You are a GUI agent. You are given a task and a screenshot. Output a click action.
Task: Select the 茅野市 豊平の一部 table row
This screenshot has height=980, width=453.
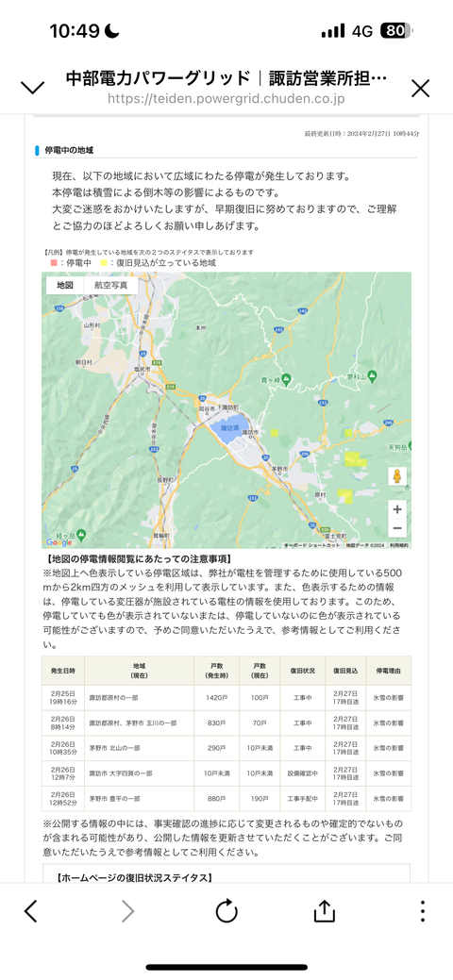tap(226, 799)
